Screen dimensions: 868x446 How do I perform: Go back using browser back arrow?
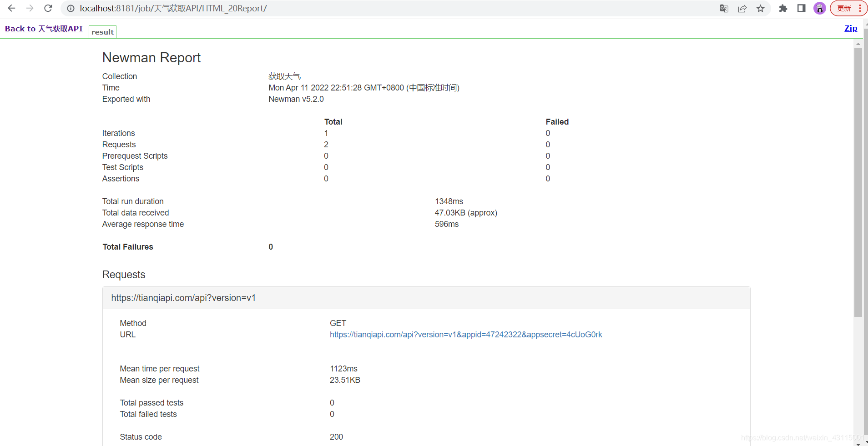click(12, 8)
